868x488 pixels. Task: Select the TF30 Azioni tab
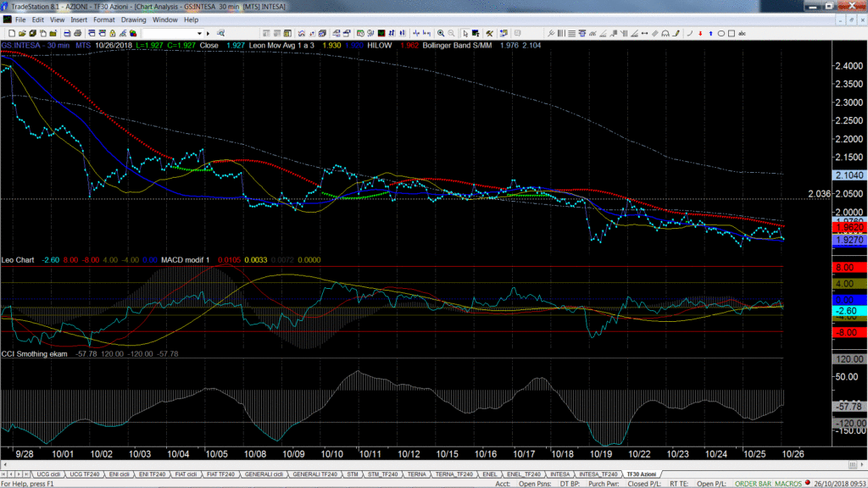click(x=641, y=474)
